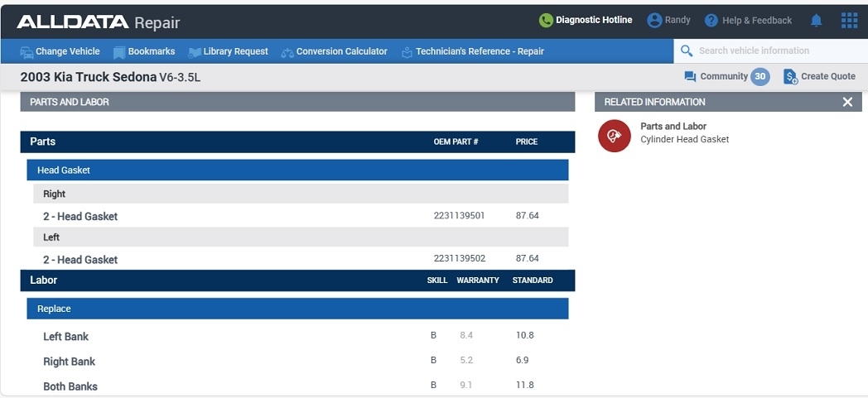Click the OEM PART # column header
Viewport: 868px width, 398px height.
(x=456, y=141)
